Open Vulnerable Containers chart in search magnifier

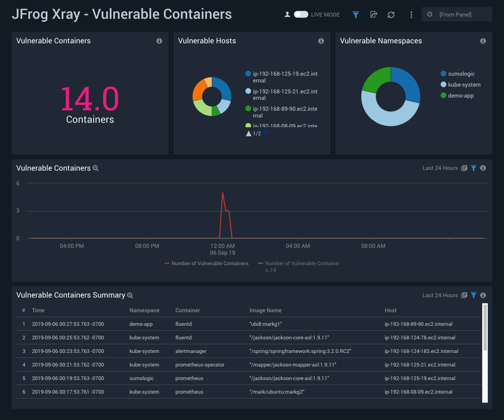pos(96,168)
